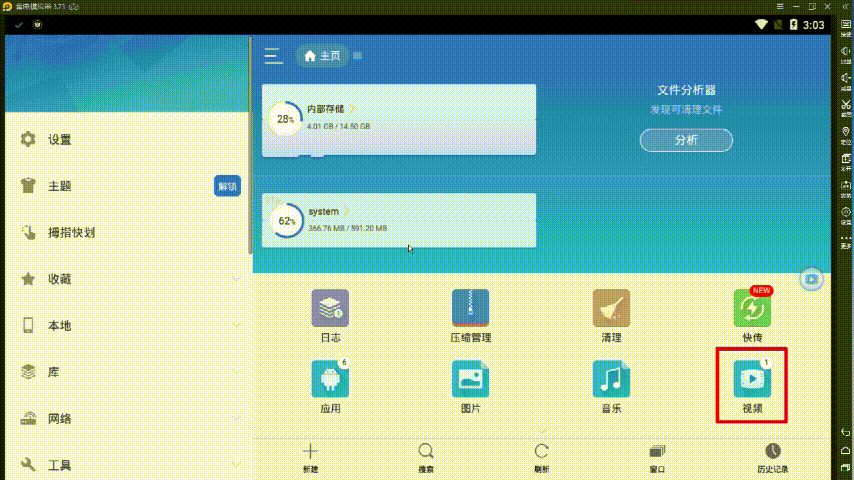This screenshot has height=480, width=854.
Task: Click the floating video bubble icon
Action: 812,279
